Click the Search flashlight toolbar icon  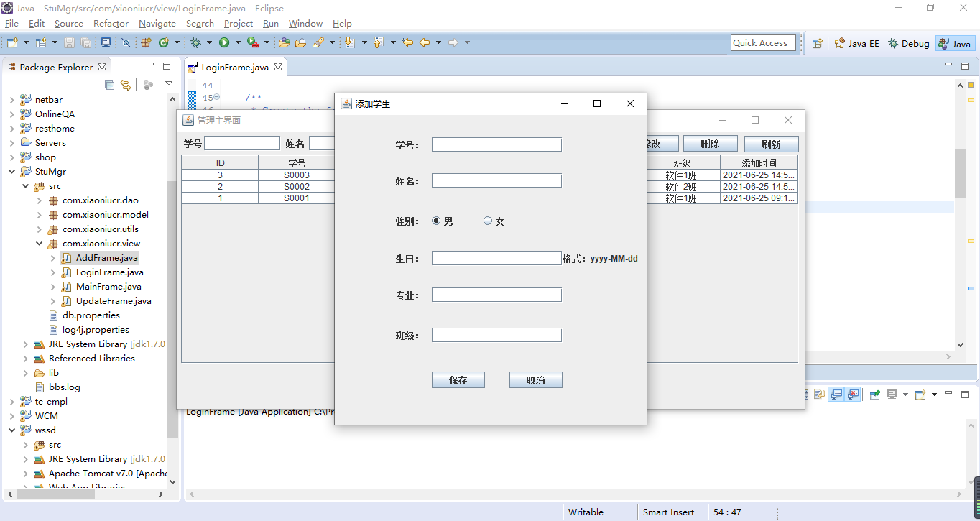coord(318,42)
